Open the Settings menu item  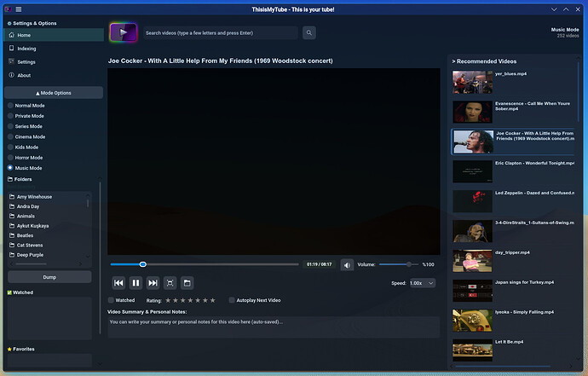pyautogui.click(x=54, y=62)
